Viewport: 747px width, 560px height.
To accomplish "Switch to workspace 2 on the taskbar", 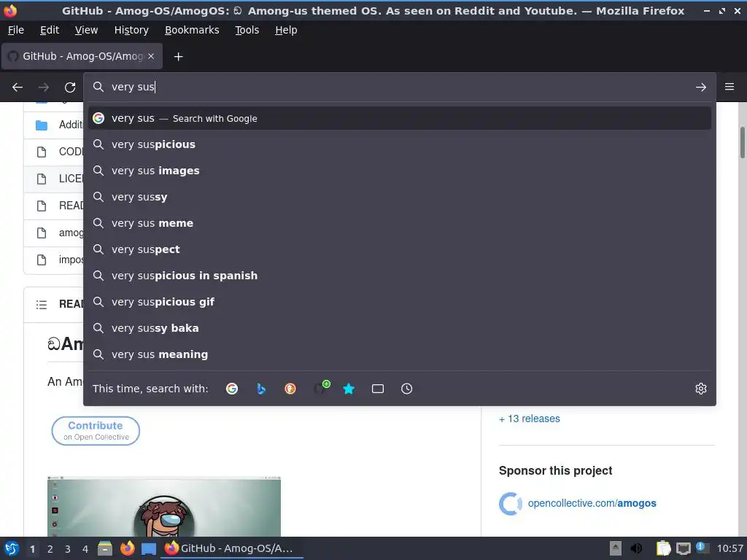I will pos(50,549).
